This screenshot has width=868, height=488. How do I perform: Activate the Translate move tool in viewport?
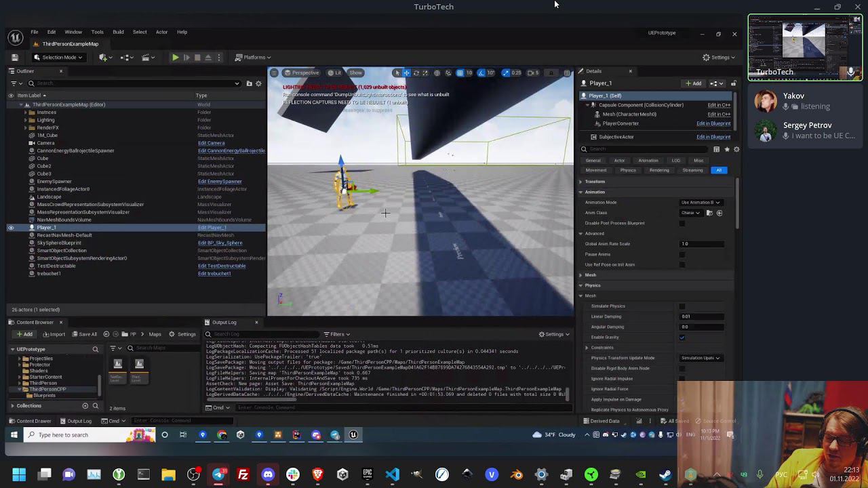pos(407,73)
